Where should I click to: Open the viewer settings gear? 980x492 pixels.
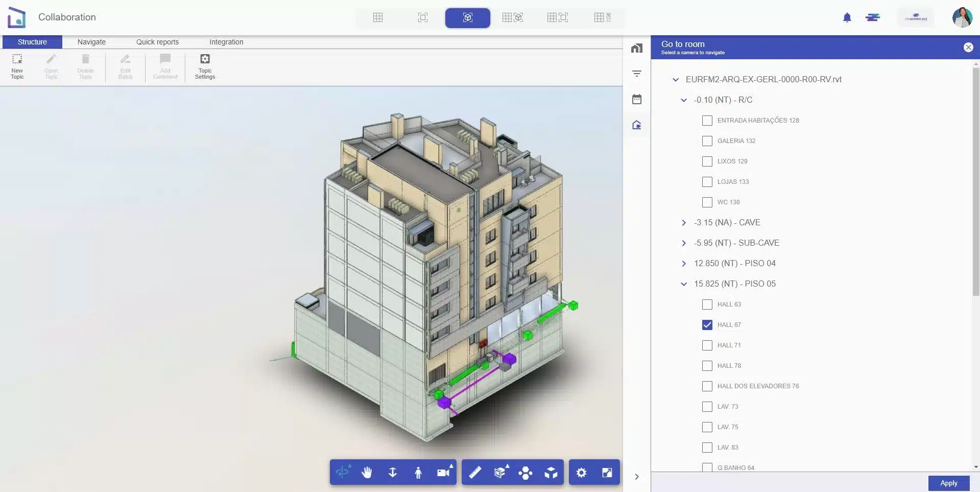(581, 472)
